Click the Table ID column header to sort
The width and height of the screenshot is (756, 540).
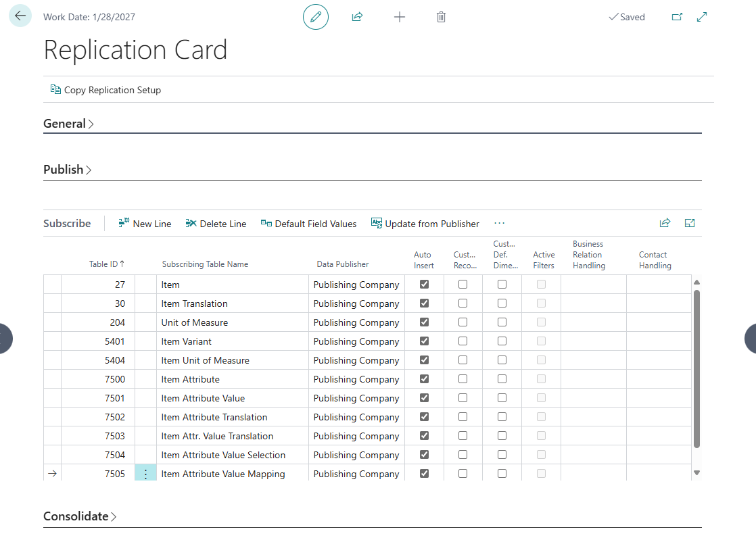pyautogui.click(x=106, y=264)
